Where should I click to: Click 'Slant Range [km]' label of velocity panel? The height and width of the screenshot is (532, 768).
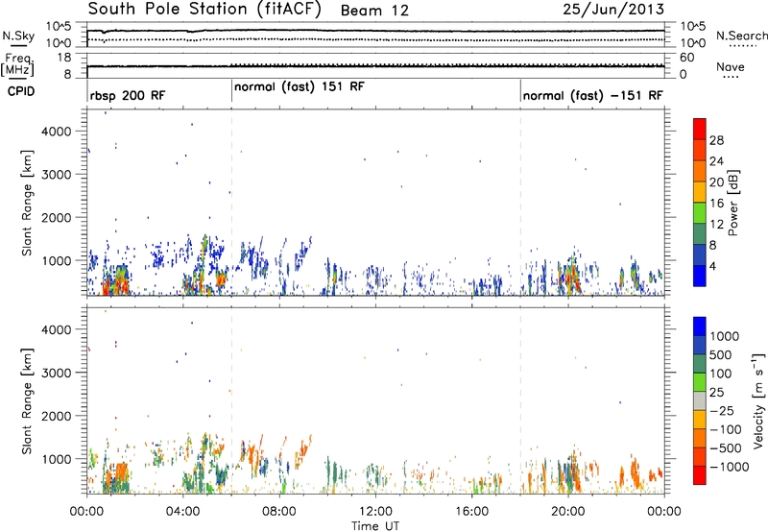(x=27, y=401)
